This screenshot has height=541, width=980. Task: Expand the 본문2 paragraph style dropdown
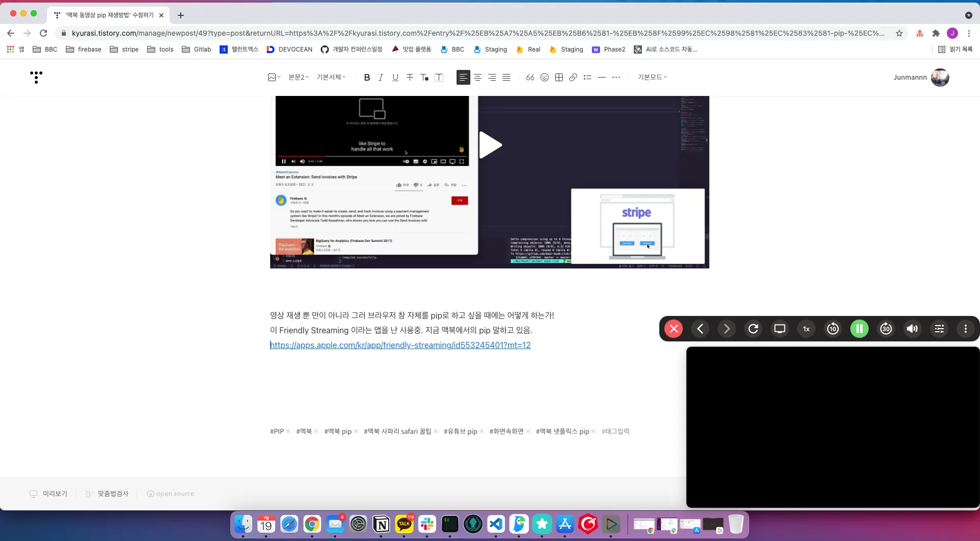[x=299, y=78]
